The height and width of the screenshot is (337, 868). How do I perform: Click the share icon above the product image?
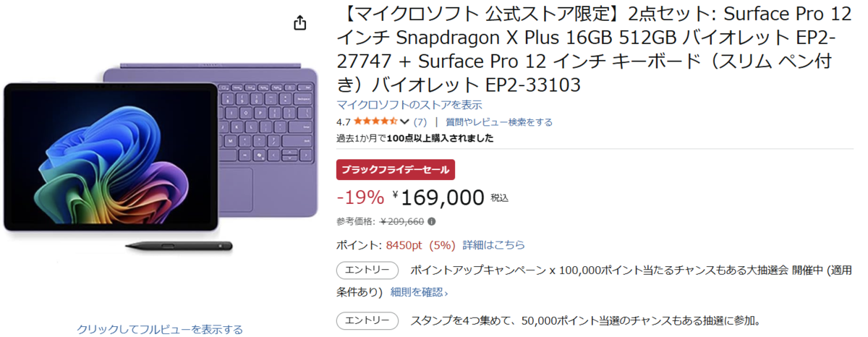coord(300,23)
